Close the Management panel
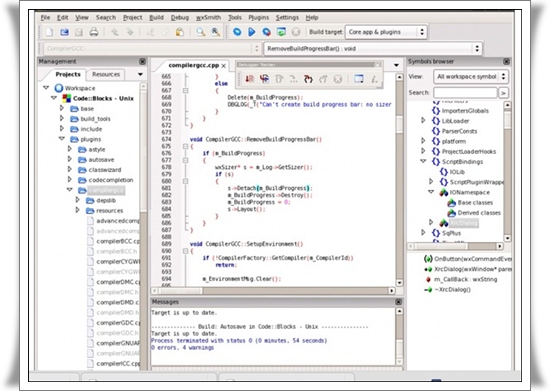The image size is (550, 391). coord(142,61)
